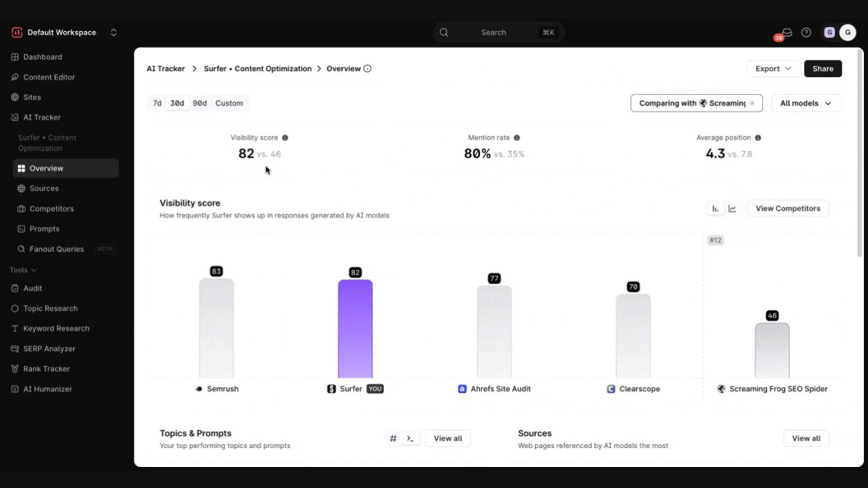Screen dimensions: 868x488
Task: Click the Rank Tracker icon
Action: (15, 369)
